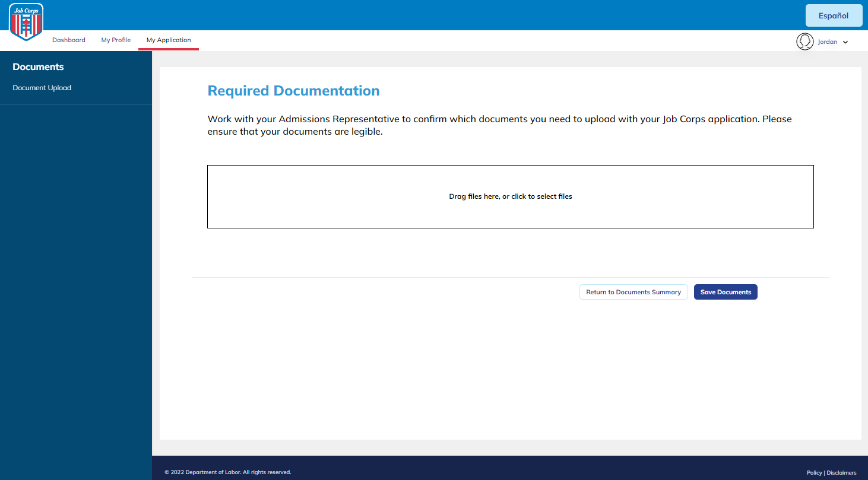Expand the chevron next to Jordan
868x480 pixels.
(x=845, y=42)
